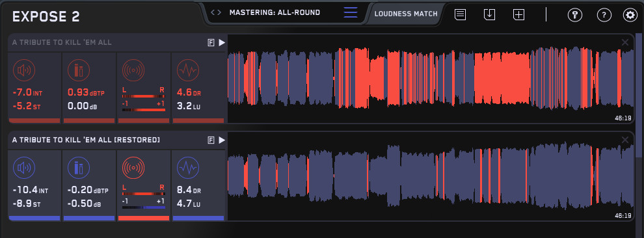Select the -5.2 ST loudness value

tap(27, 106)
